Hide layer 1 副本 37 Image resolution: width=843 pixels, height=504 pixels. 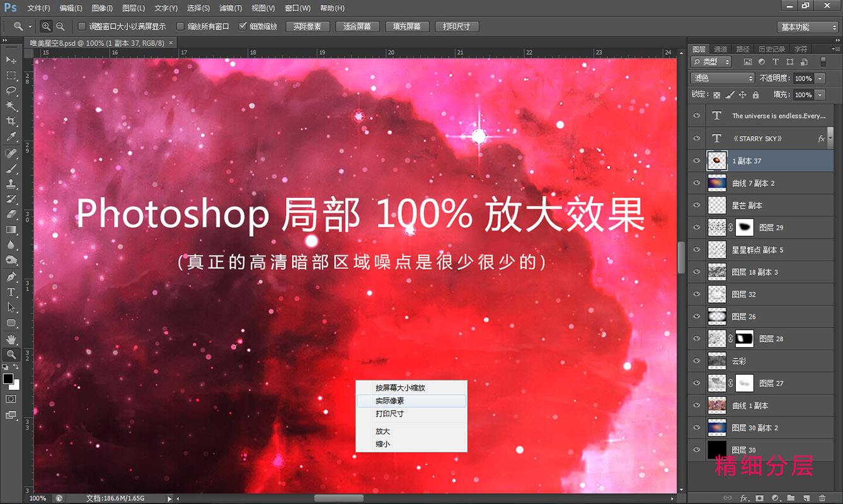697,161
